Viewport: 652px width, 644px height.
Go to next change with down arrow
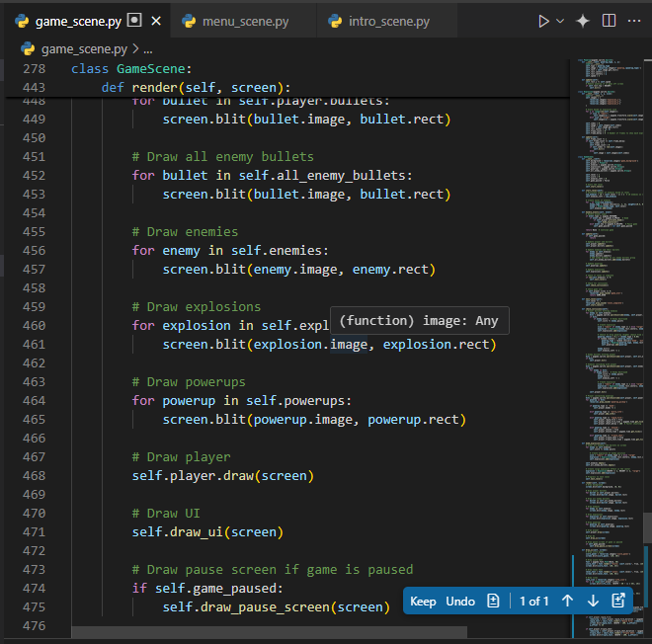(593, 601)
